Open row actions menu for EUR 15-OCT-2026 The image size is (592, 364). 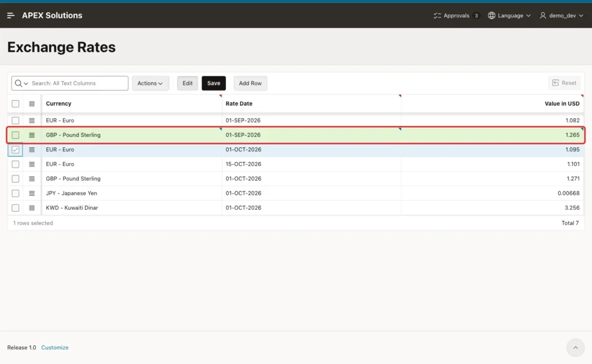[x=32, y=164]
